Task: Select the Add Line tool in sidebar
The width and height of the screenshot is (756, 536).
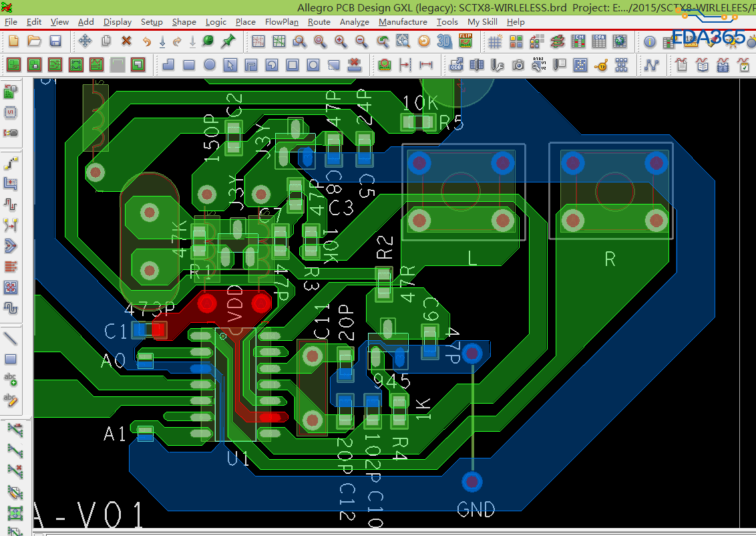Action: [x=11, y=338]
